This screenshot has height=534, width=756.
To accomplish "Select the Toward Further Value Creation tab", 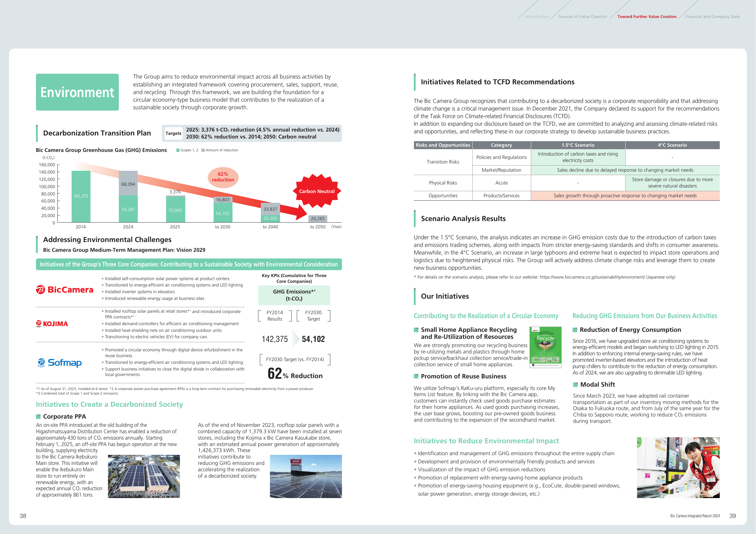I will pyautogui.click(x=647, y=16).
